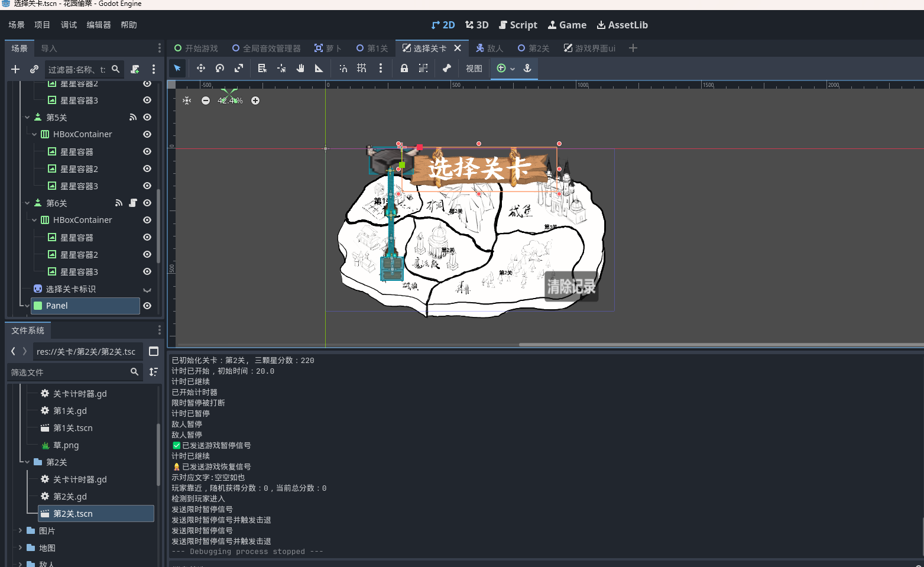The image size is (924, 567).
Task: Activate the Rotate mode tool
Action: click(x=220, y=69)
